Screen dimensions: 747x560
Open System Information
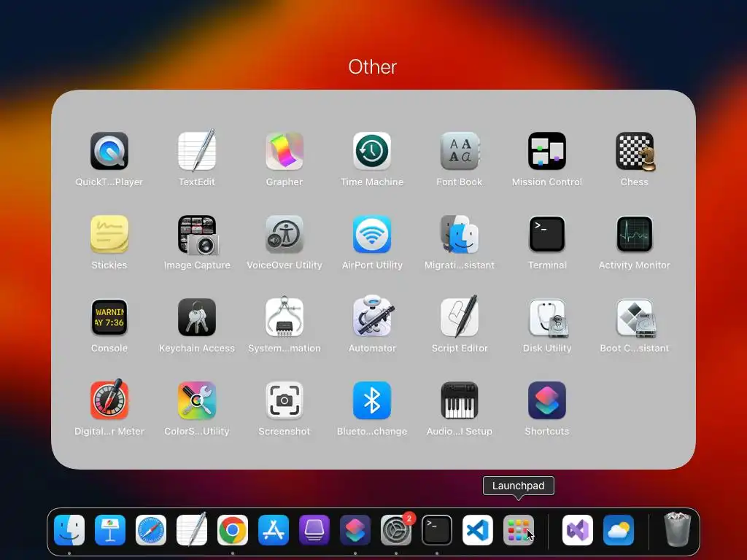pos(285,317)
